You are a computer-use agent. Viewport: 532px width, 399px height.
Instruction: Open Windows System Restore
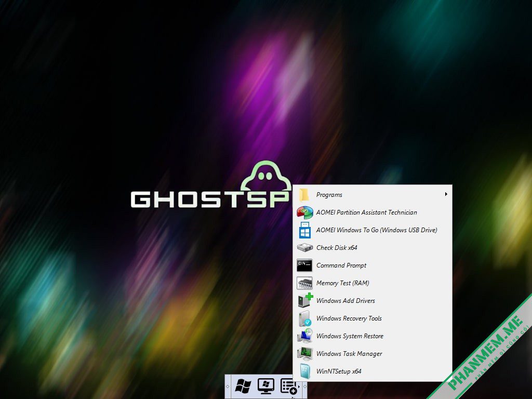[x=372, y=336]
